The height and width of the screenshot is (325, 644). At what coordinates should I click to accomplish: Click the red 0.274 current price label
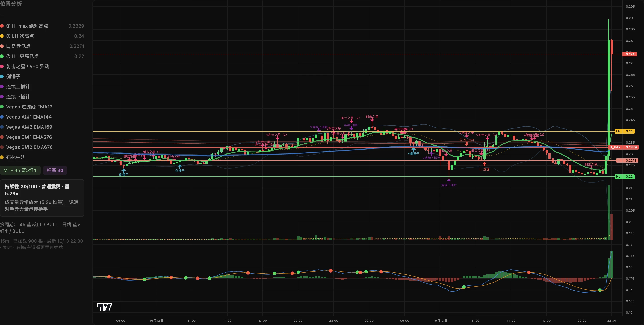tap(630, 54)
